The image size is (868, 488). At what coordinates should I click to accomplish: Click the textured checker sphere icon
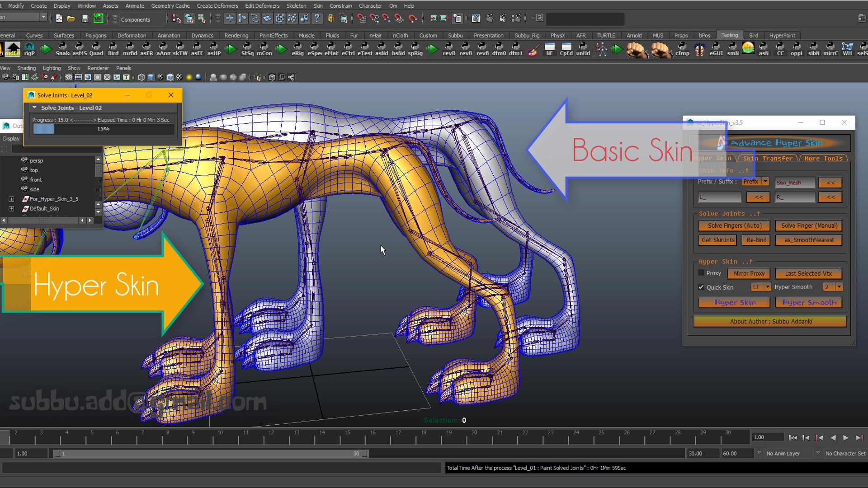coord(179,77)
